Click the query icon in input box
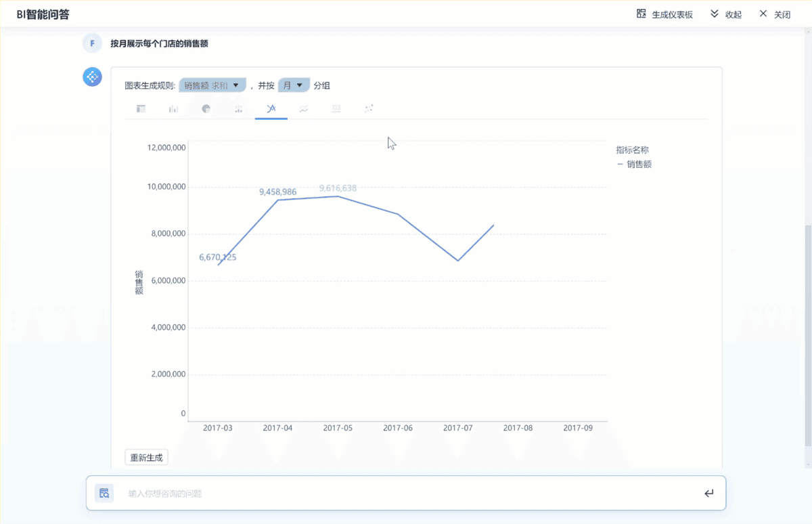The height and width of the screenshot is (524, 812). [x=104, y=493]
